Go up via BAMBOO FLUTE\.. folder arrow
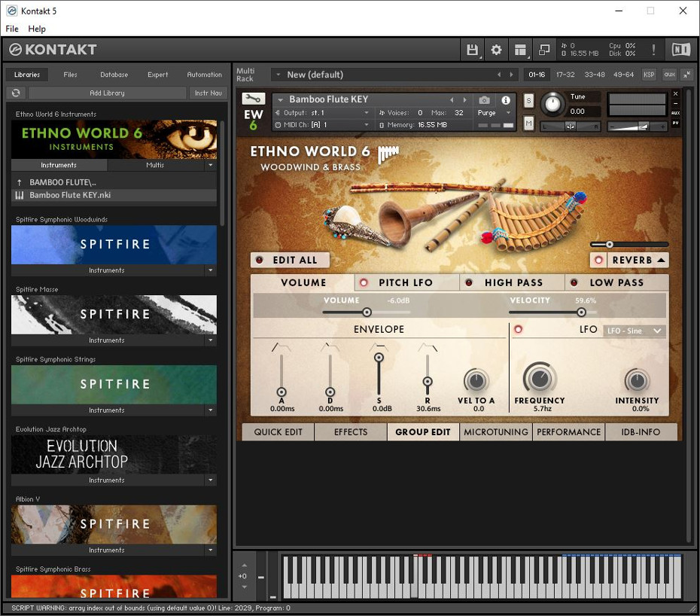This screenshot has height=616, width=700. click(x=20, y=182)
